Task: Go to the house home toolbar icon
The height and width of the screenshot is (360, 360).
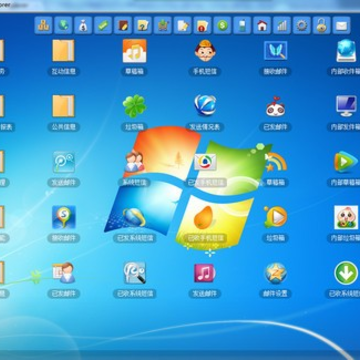Action: point(262,25)
